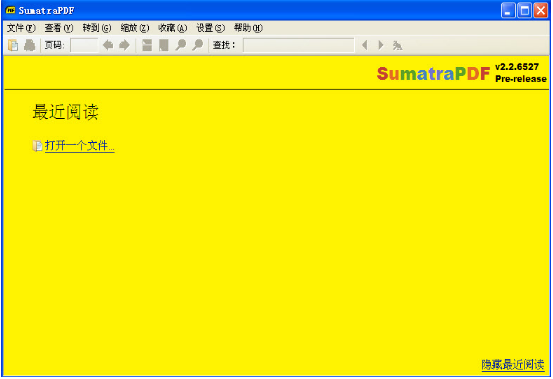Open the 设置(S) menu
The width and height of the screenshot is (553, 379).
211,28
